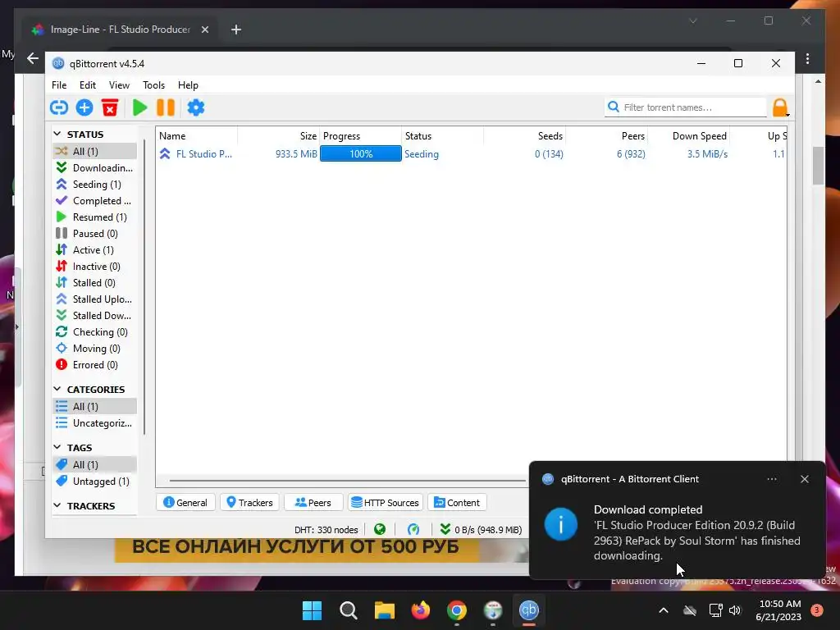
Task: Open the File menu
Action: point(59,85)
